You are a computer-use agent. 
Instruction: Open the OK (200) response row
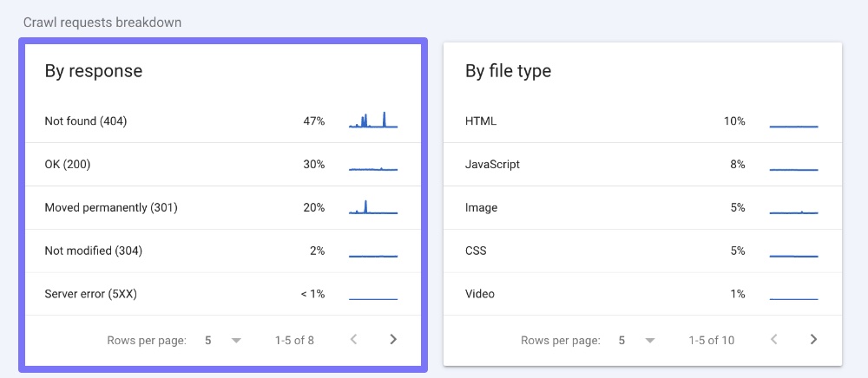(222, 165)
